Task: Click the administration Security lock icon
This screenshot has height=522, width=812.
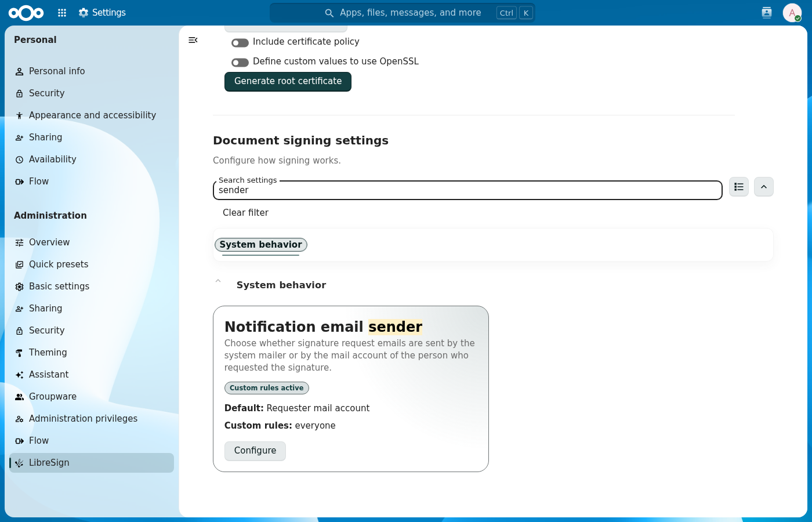Action: [x=19, y=331]
